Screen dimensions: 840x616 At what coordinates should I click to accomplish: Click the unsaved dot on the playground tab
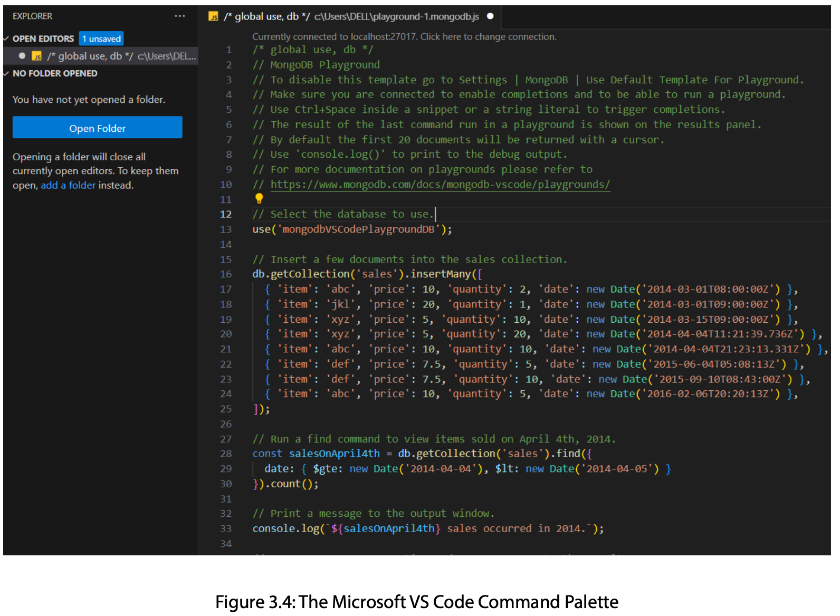pyautogui.click(x=490, y=16)
